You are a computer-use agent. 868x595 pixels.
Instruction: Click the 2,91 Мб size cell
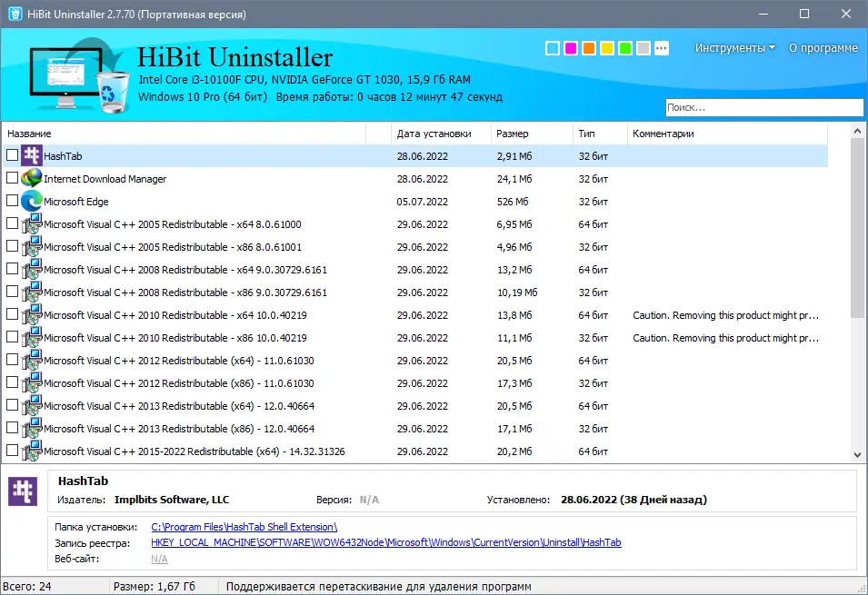(x=514, y=156)
